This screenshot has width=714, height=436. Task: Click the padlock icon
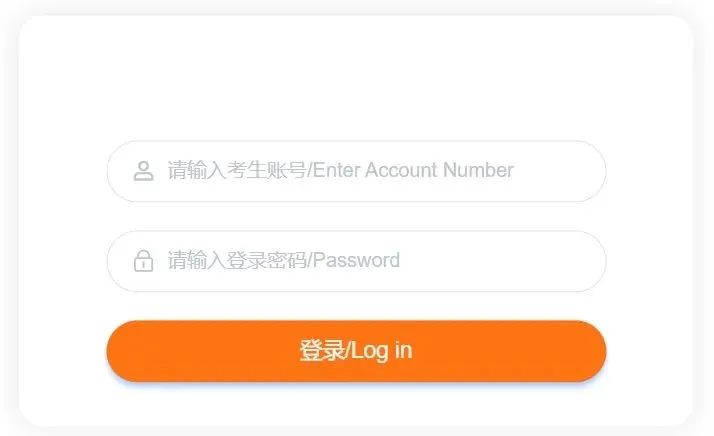(x=143, y=261)
